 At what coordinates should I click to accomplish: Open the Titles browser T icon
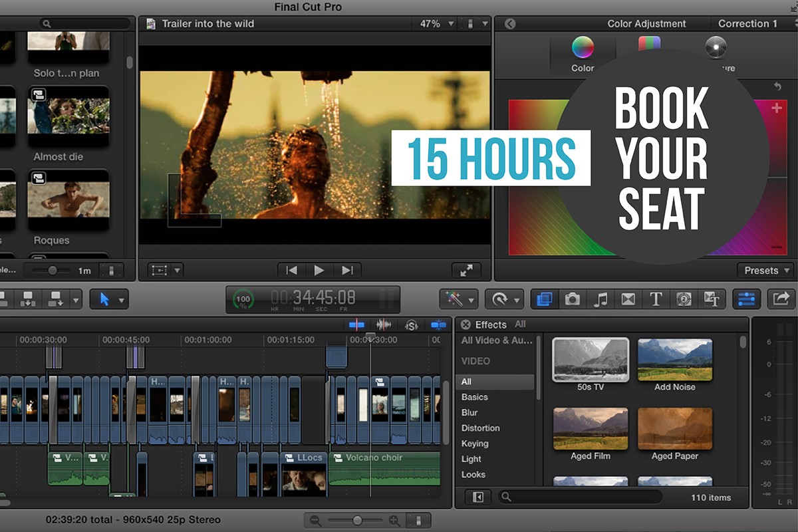pos(656,299)
